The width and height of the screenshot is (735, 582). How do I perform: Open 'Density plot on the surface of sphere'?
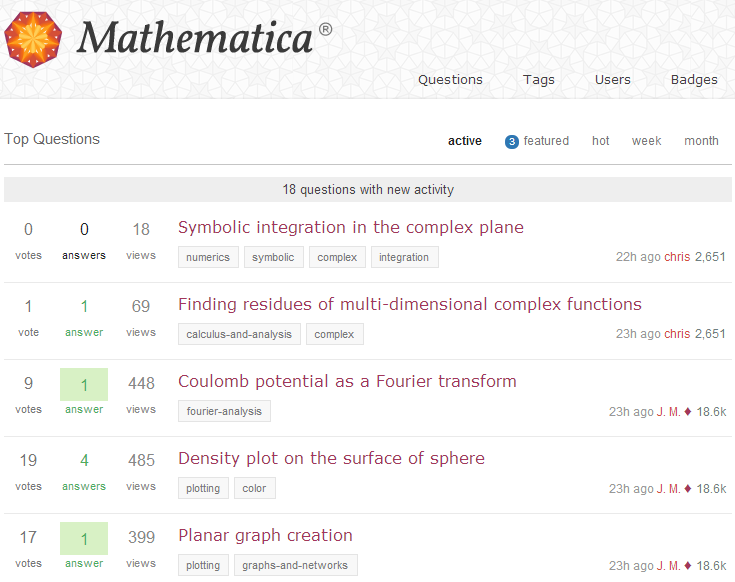331,458
